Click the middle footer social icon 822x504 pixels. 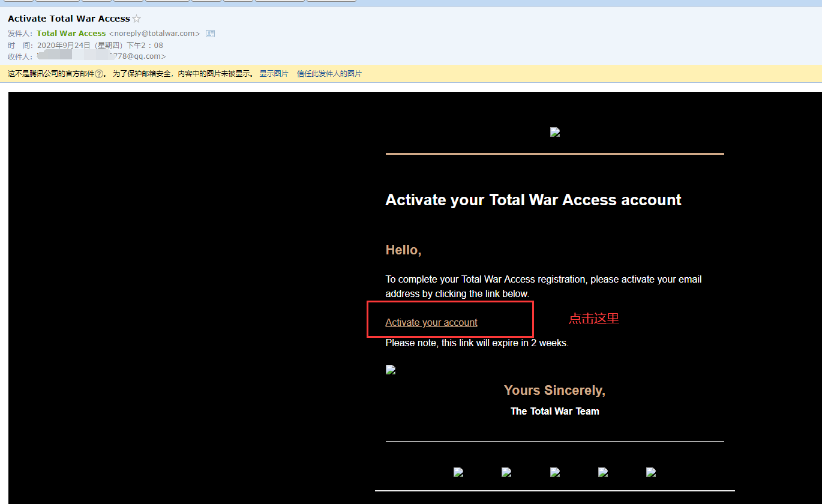coord(555,472)
